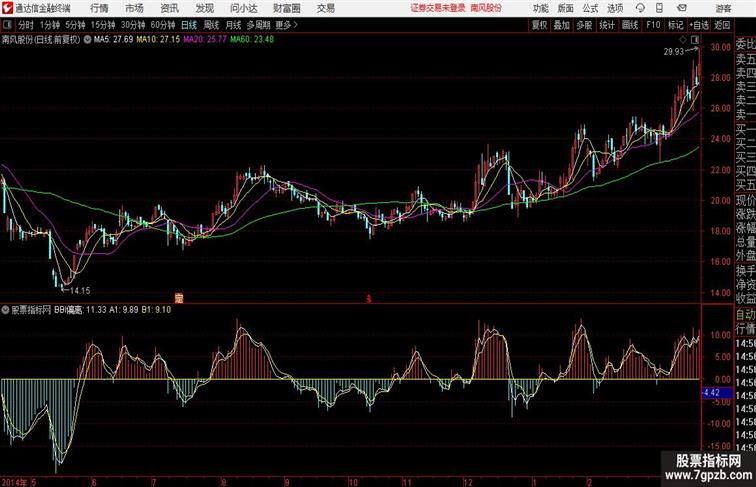Viewport: 756px width, 487px height.
Task: Open the 市场 menu
Action: click(x=135, y=8)
